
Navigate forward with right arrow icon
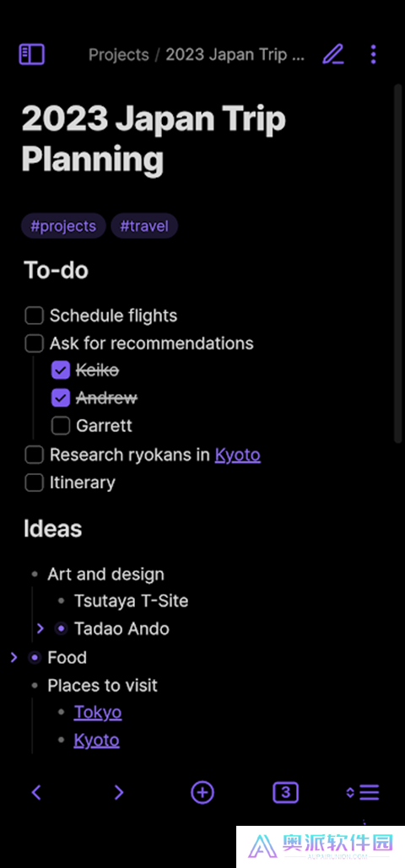(119, 793)
